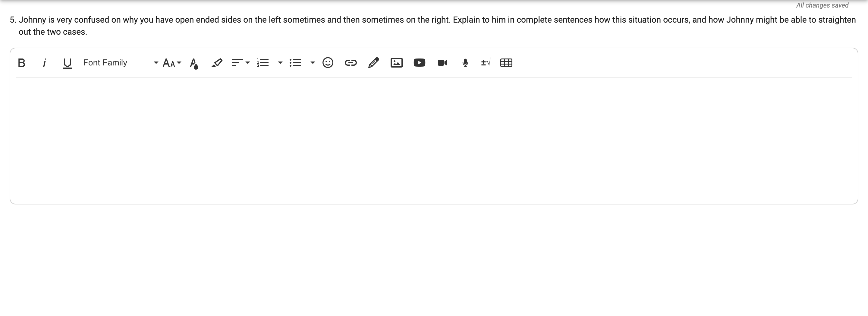The width and height of the screenshot is (868, 316).
Task: Open the Font Family dropdown
Action: pyautogui.click(x=120, y=63)
